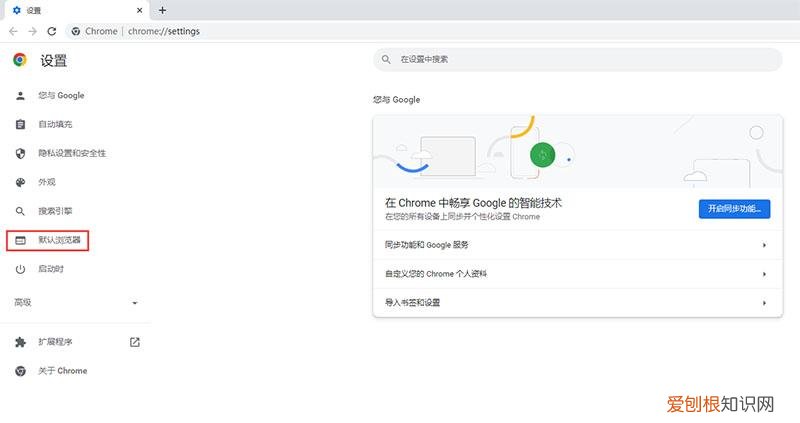Open 扩展程序 extensions link
Viewport: 800px width, 423px height.
[x=55, y=342]
